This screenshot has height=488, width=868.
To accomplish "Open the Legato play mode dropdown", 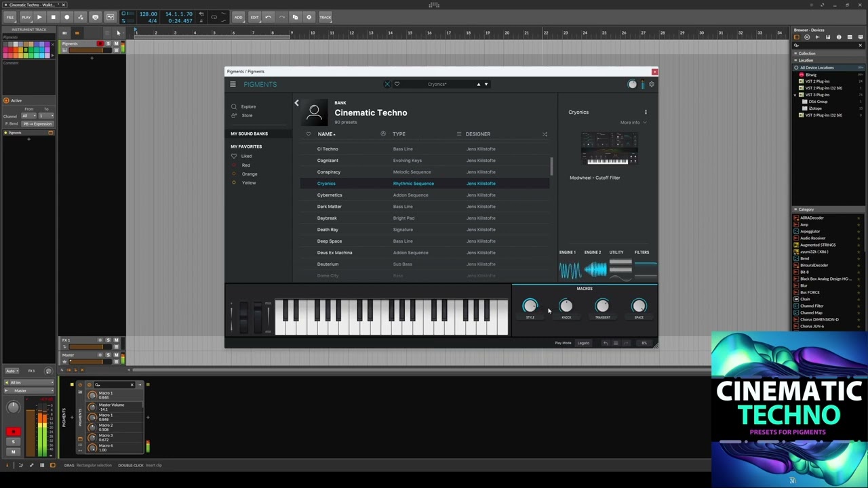I will point(583,343).
